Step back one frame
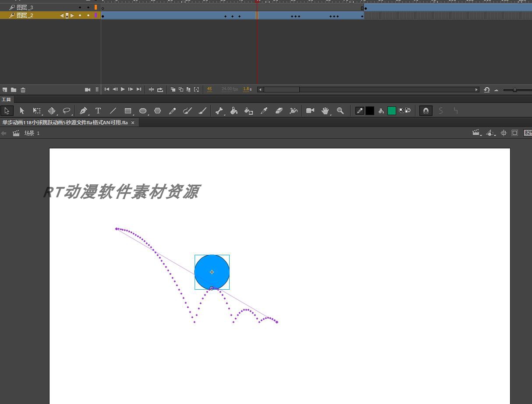The width and height of the screenshot is (532, 404). 115,89
